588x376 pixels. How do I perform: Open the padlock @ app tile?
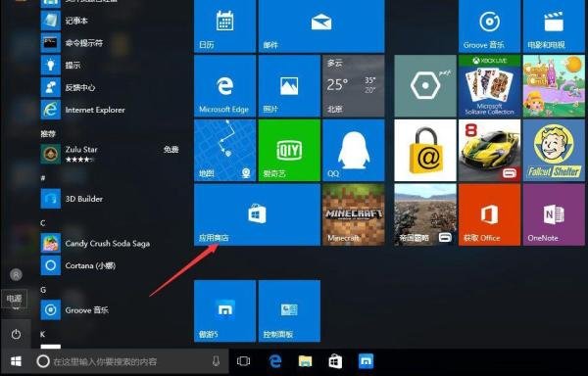click(425, 150)
